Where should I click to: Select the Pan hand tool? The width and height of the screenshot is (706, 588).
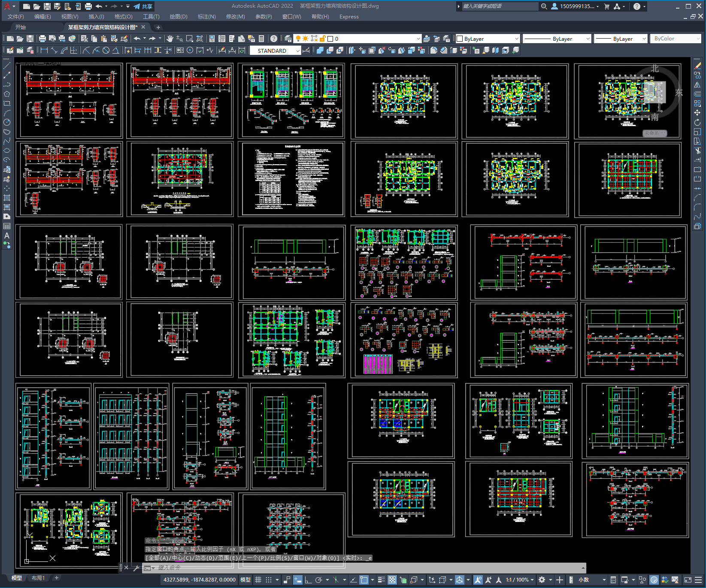point(170,39)
